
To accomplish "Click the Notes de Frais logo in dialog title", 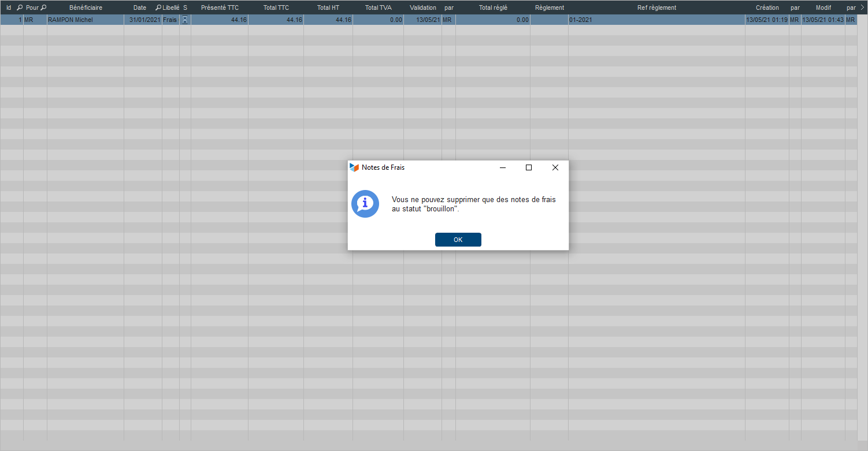I will pos(354,167).
